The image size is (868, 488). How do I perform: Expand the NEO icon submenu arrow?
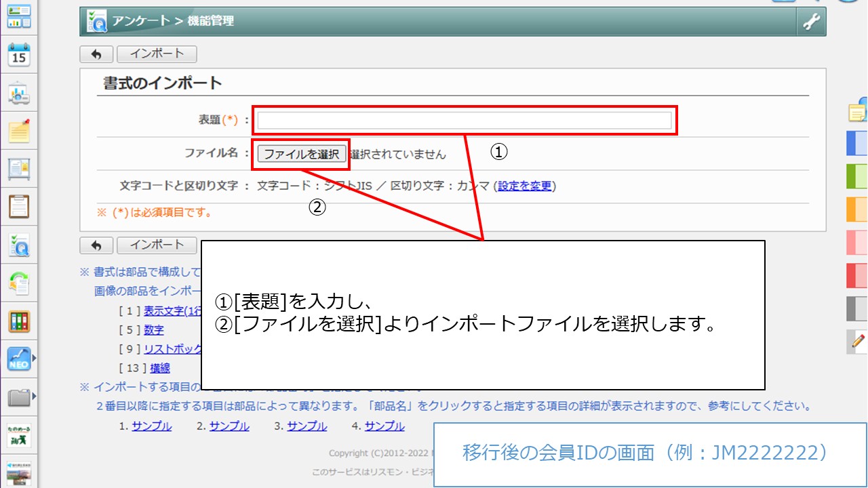33,357
